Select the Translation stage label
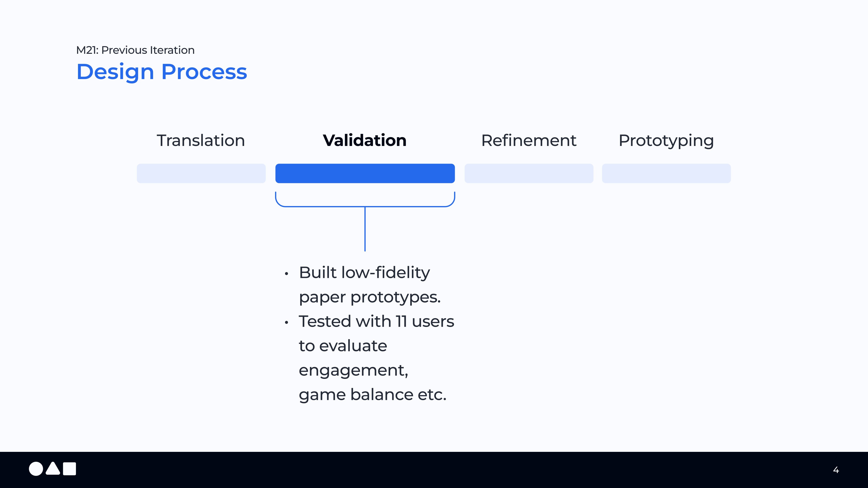Viewport: 868px width, 488px height. [x=201, y=141]
